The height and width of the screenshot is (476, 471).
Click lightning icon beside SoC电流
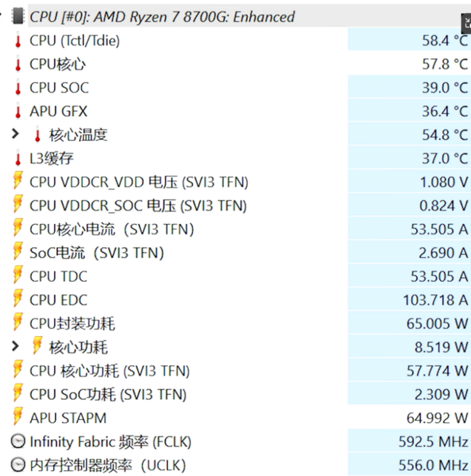coord(18,251)
